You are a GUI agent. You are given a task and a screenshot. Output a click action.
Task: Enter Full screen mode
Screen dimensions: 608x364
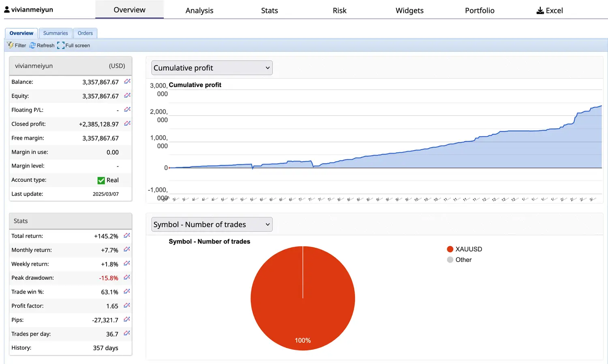(x=61, y=45)
